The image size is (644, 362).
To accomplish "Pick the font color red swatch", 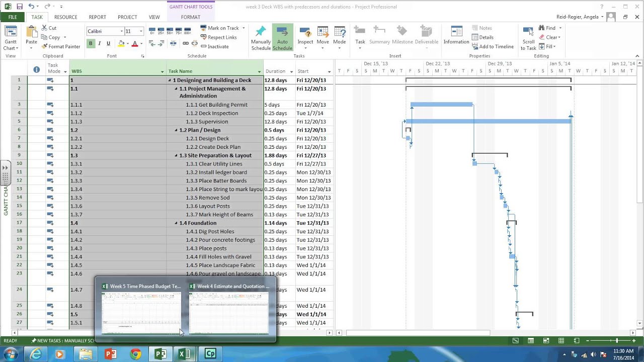I will tap(134, 44).
